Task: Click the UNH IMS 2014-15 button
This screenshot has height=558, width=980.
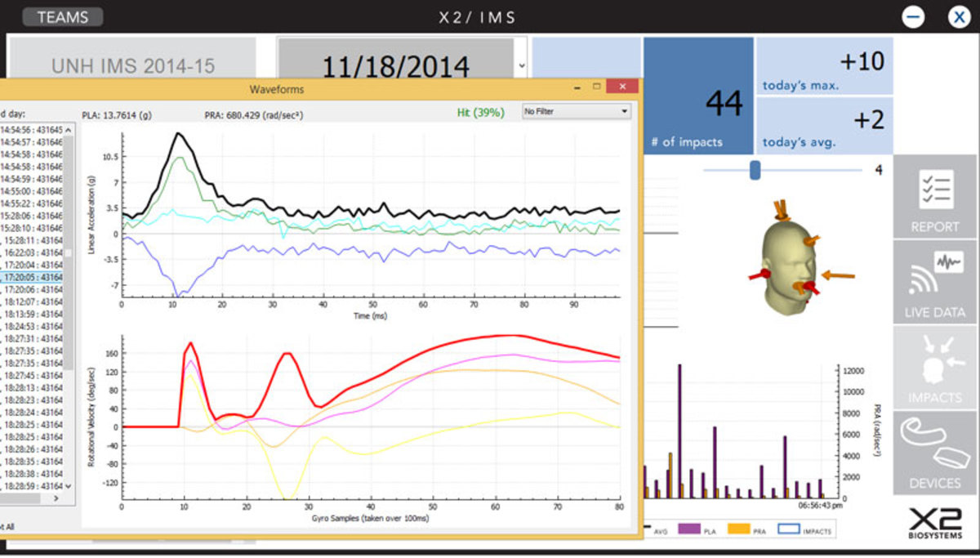Action: 132,65
